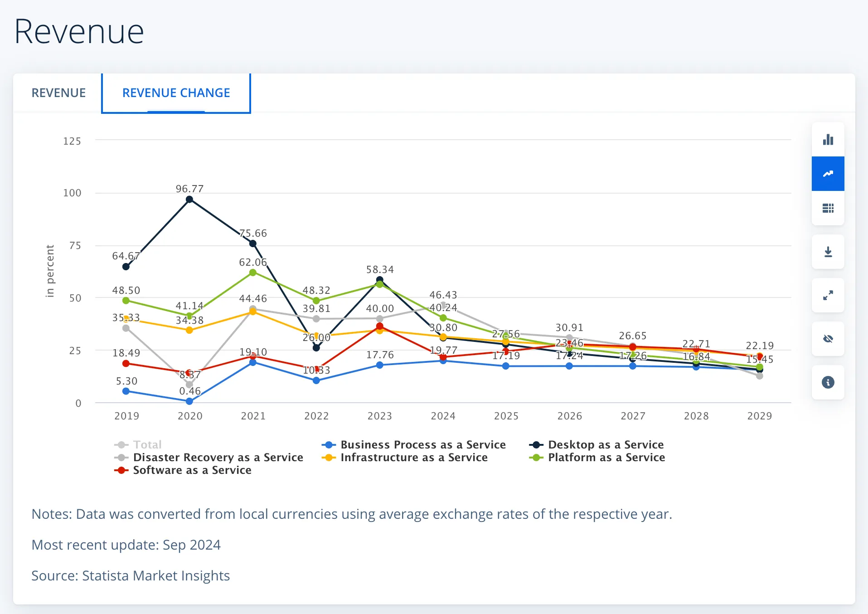
Task: Open the REVENUE tab
Action: (x=58, y=93)
